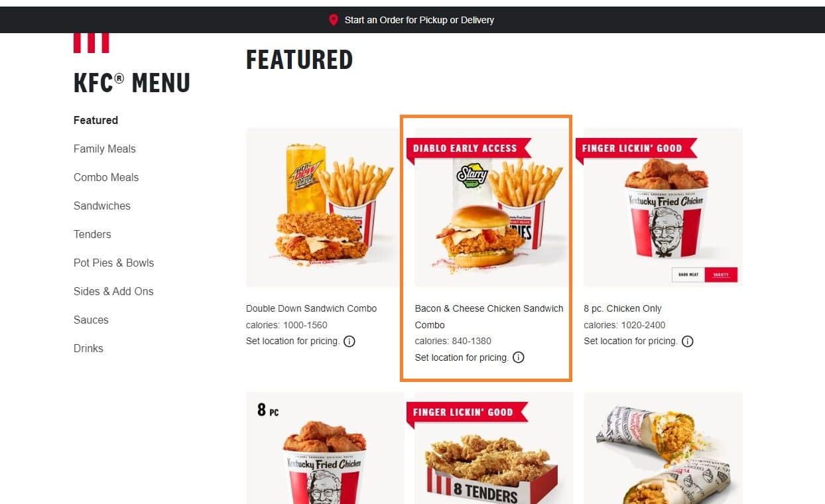Screen dimensions: 825x504
Task: Click Double Down Sandwich Combo product image
Action: [325, 207]
